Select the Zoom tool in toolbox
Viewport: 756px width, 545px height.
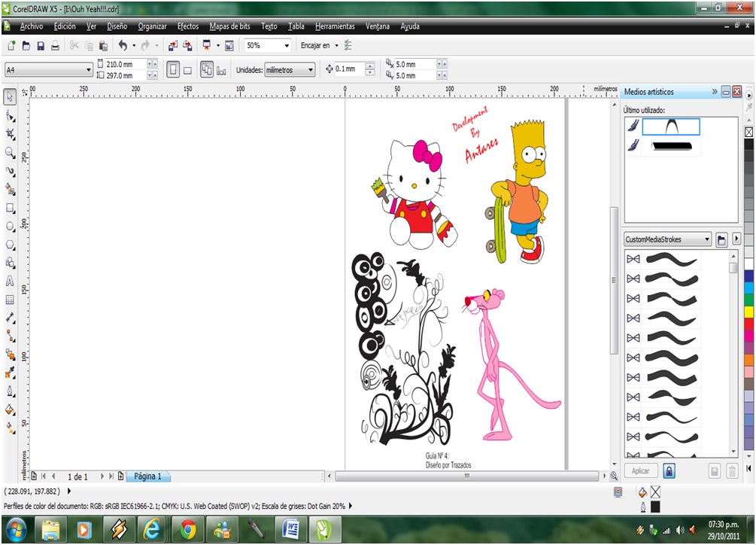click(x=10, y=153)
